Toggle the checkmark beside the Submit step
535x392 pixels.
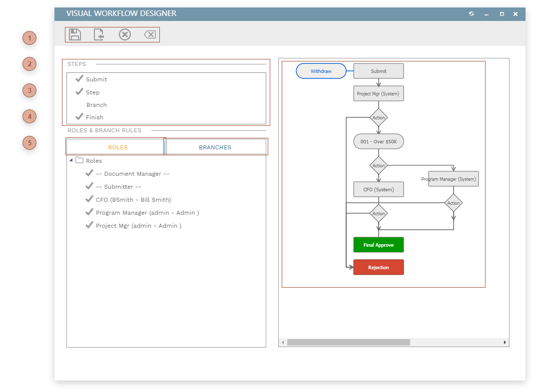[79, 79]
